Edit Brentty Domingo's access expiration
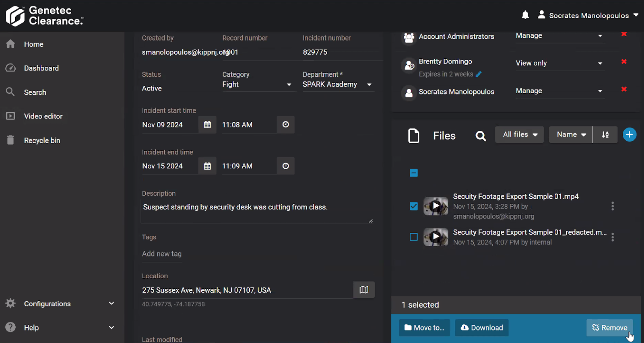 coord(479,74)
